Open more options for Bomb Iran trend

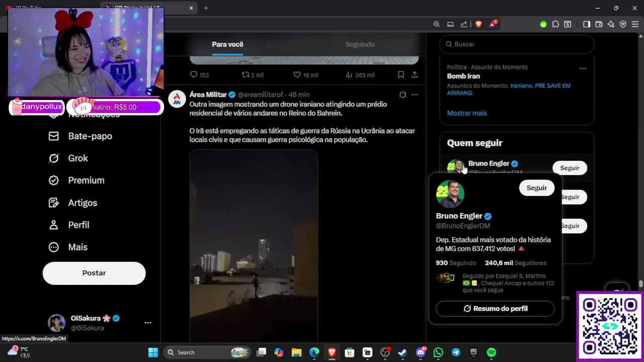pyautogui.click(x=583, y=68)
